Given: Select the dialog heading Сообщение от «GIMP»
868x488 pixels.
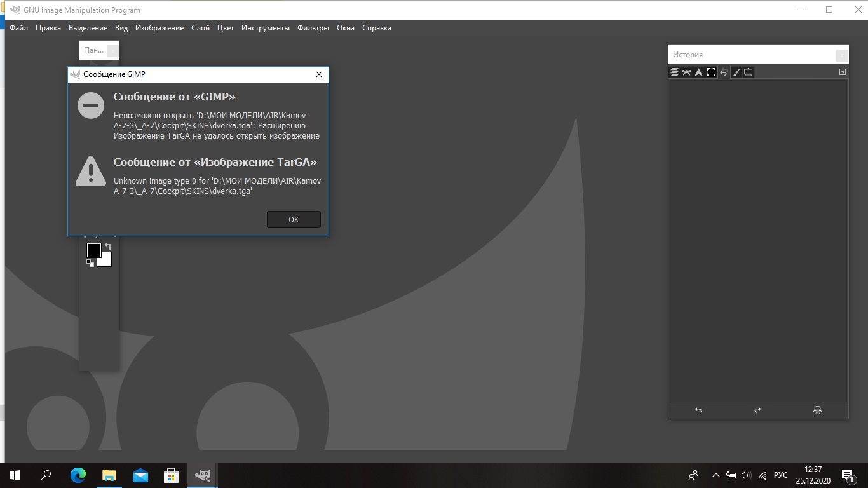Looking at the screenshot, I should click(175, 97).
